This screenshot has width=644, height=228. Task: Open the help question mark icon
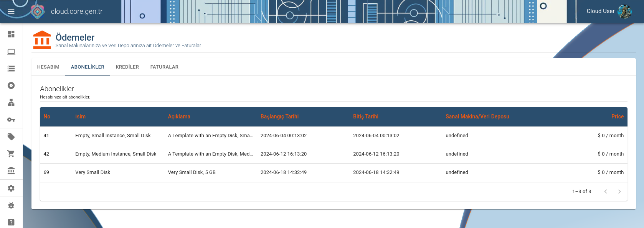point(11,222)
